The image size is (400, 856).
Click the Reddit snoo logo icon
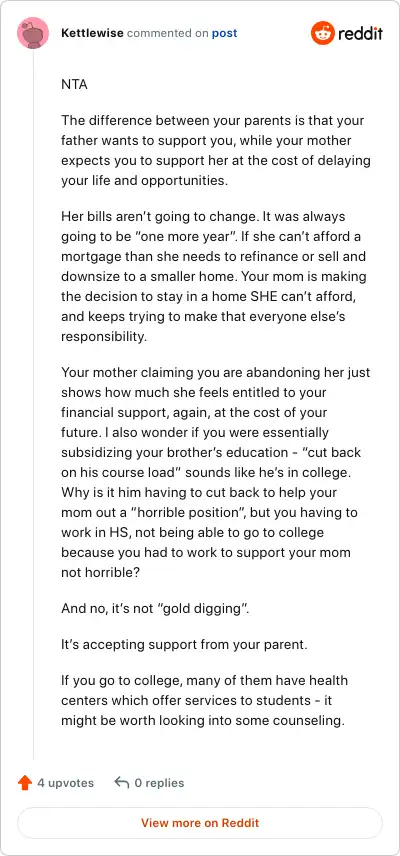click(x=322, y=33)
